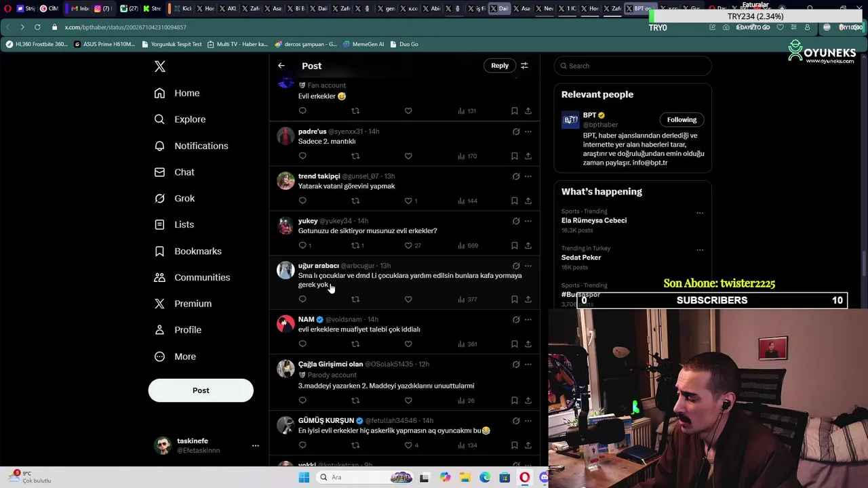
Task: Click Grok explain icon on padre'us reply
Action: tap(516, 131)
